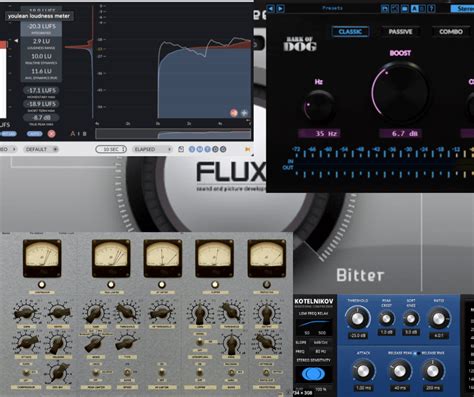The width and height of the screenshot is (474, 397).
Task: Click the RELEASE PEAK knob in Kotelnikov
Action: 399,371
